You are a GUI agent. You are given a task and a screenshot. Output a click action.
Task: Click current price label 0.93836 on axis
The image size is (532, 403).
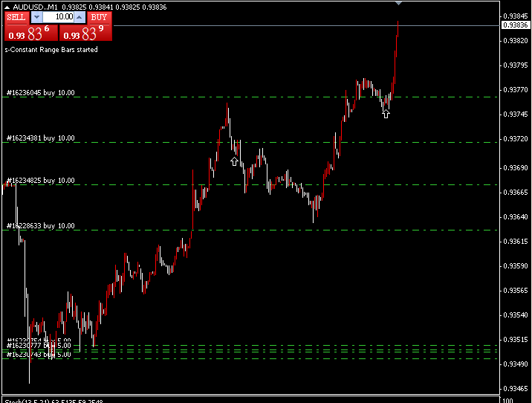(516, 25)
